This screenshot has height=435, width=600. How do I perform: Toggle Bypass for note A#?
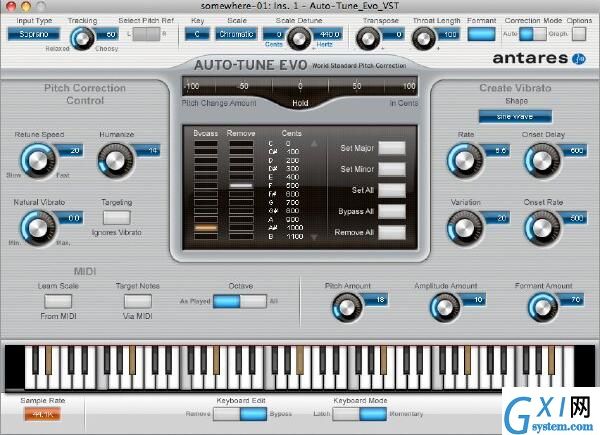point(206,228)
